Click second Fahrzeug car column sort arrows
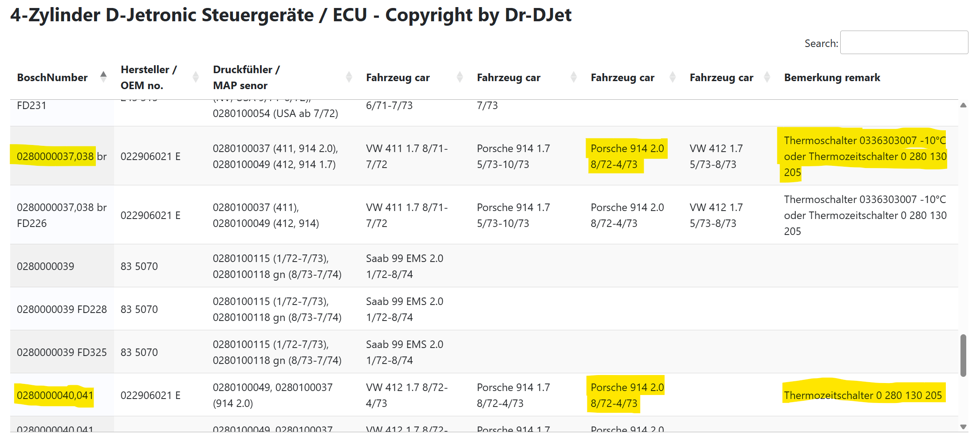Image resolution: width=980 pixels, height=442 pixels. click(574, 77)
